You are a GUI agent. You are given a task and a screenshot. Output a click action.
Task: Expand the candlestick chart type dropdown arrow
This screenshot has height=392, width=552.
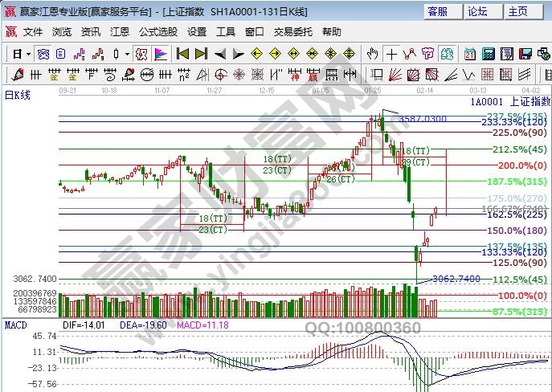click(127, 55)
